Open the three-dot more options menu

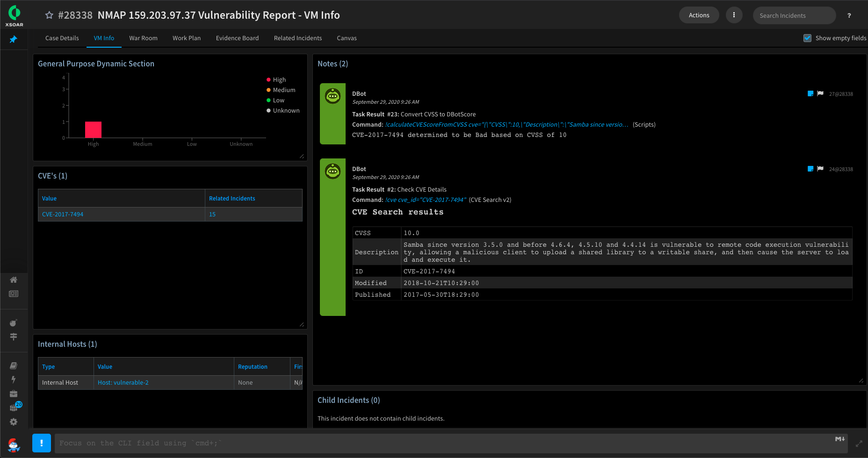734,15
